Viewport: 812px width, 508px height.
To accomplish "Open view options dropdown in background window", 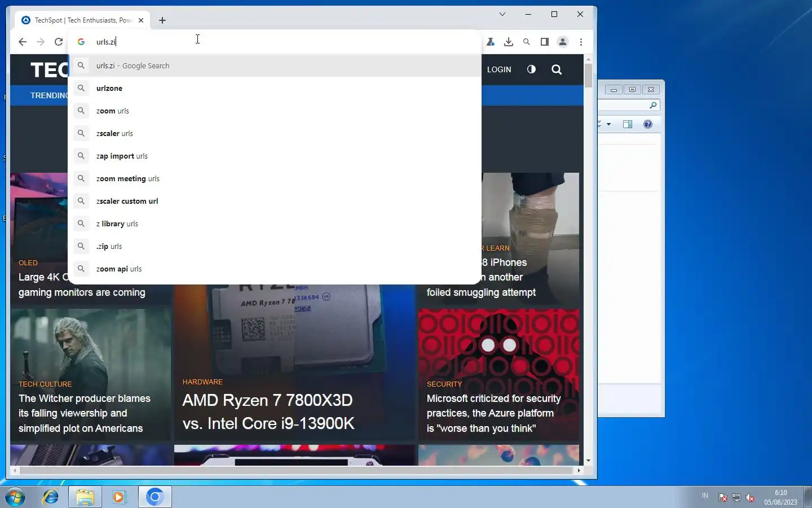I will [x=608, y=124].
